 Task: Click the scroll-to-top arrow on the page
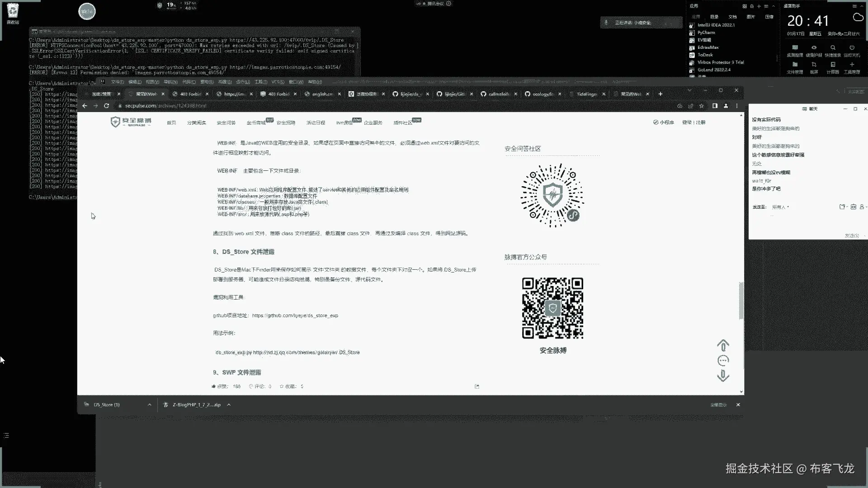(x=723, y=346)
